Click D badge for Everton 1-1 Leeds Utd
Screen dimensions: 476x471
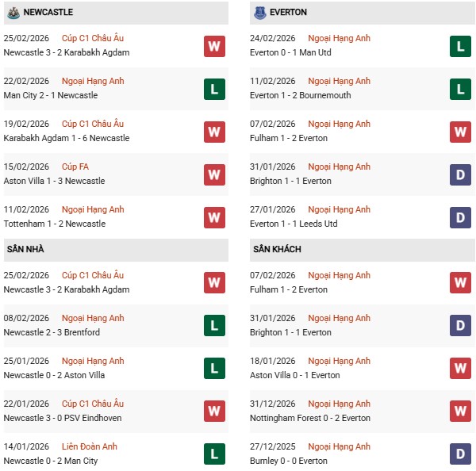pos(460,217)
